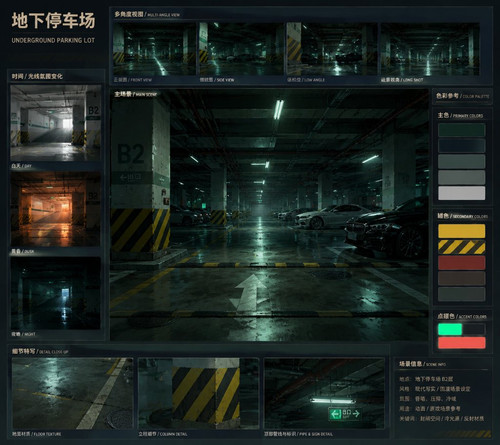Image resolution: width=500 pixels, height=445 pixels.
Task: Pick the brown secondary color swatch
Action: point(462,278)
